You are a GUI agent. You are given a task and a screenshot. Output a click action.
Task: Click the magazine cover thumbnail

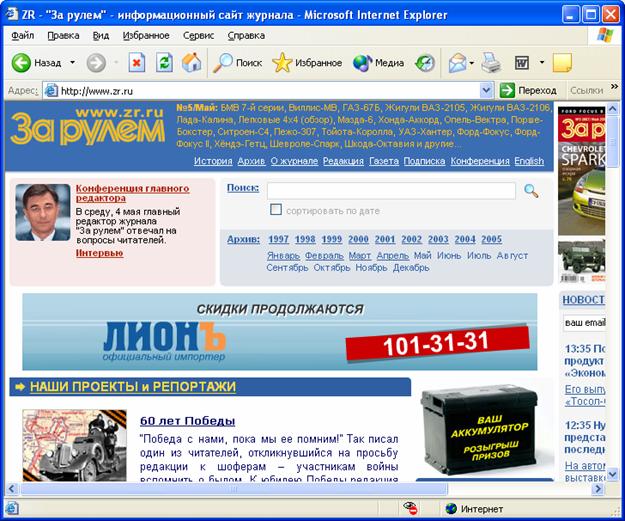581,171
